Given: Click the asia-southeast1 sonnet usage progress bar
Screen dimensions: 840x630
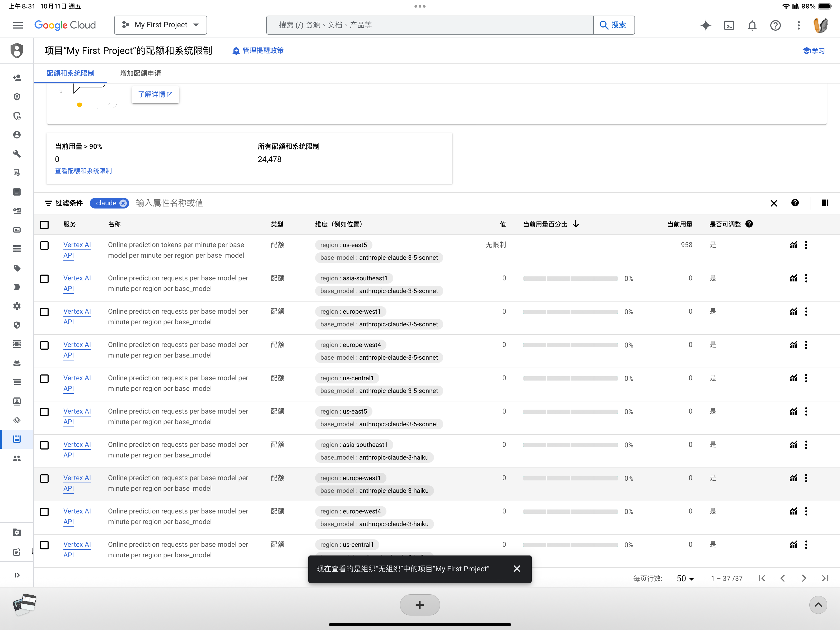Looking at the screenshot, I should point(570,279).
